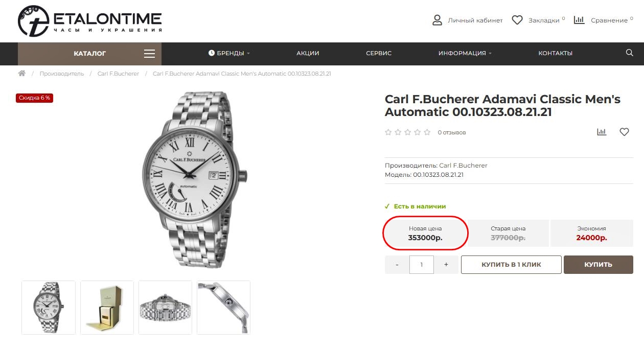Click the EtalonTime logo
644x349 pixels.
click(90, 21)
